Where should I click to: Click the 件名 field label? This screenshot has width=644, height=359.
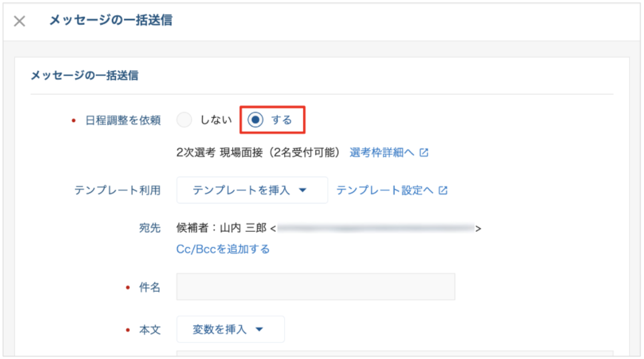pyautogui.click(x=150, y=287)
